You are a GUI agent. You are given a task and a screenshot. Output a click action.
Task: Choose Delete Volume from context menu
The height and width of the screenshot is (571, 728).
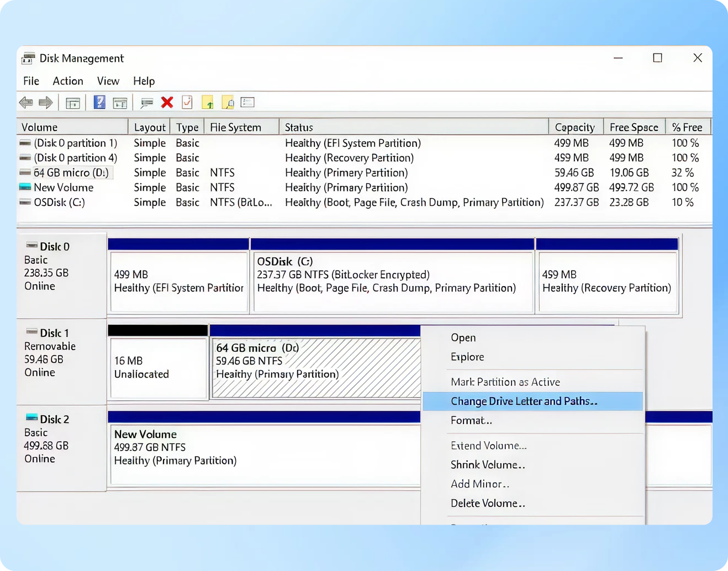[487, 504]
